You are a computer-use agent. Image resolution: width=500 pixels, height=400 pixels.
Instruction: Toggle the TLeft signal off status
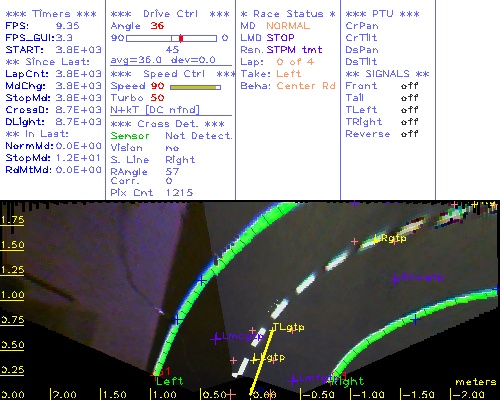(x=409, y=110)
